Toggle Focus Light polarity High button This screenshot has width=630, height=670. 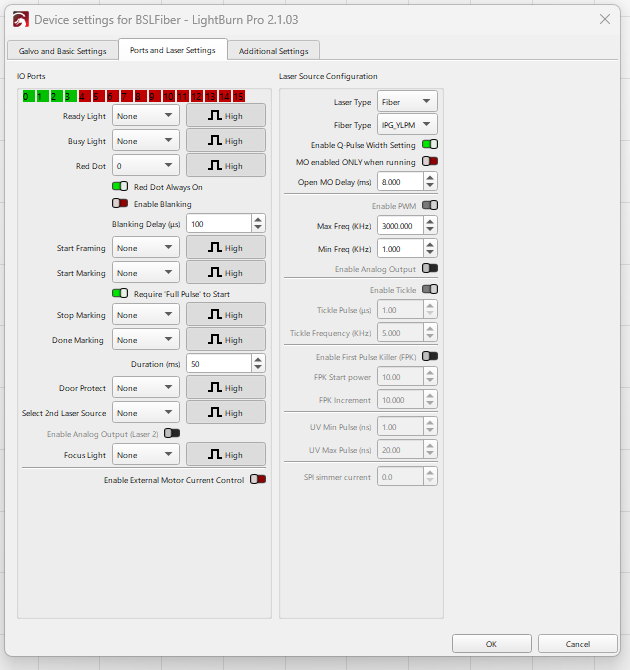pyautogui.click(x=226, y=455)
